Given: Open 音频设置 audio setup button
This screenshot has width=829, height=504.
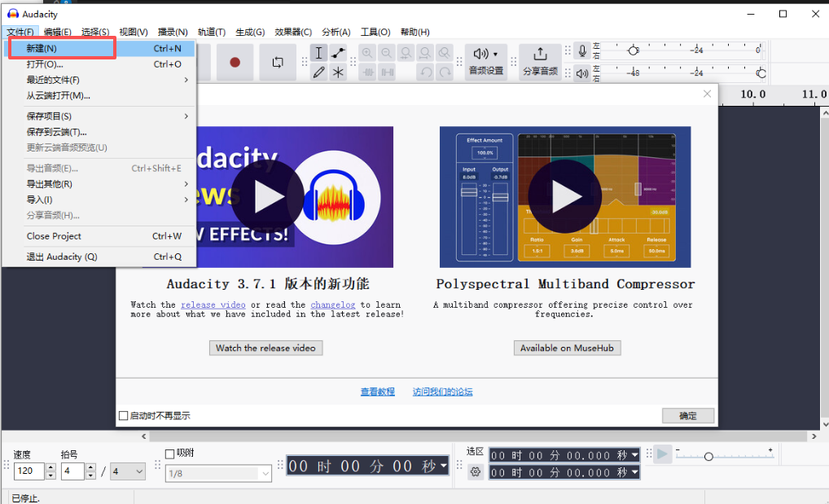Looking at the screenshot, I should 486,62.
